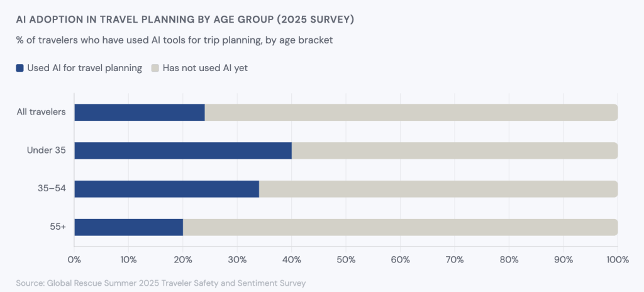Select the blue bar for All travelers
644x292 pixels.
140,113
